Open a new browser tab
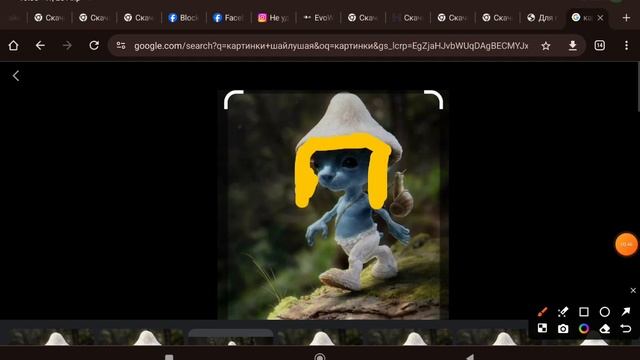 click(x=627, y=18)
